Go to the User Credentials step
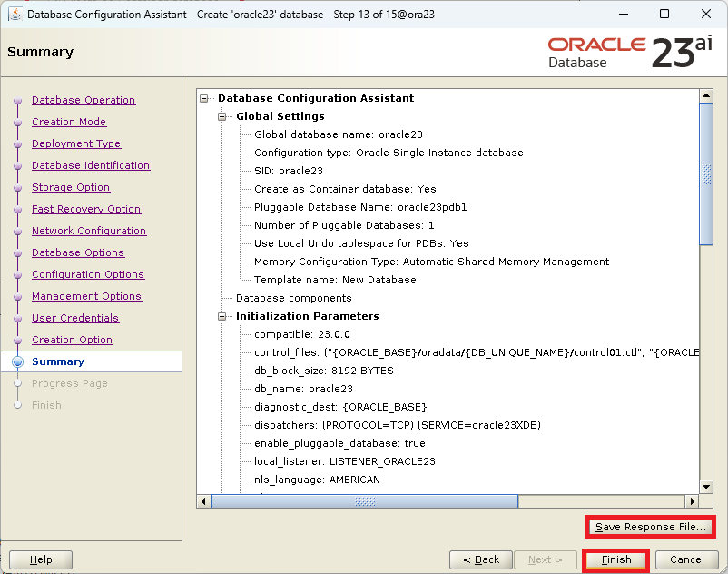728x574 pixels. pos(75,318)
